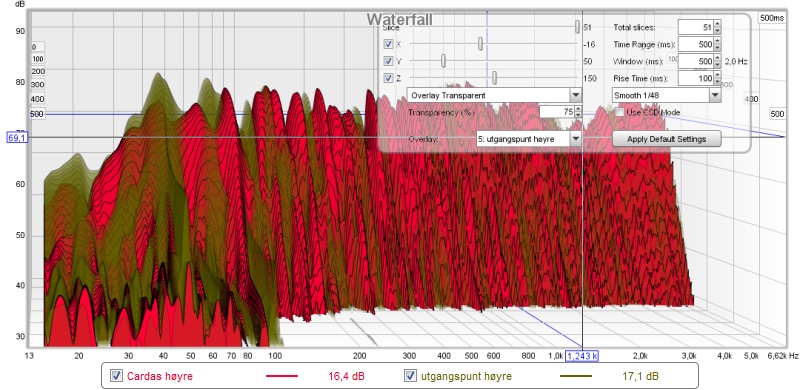Click the 69,1 dB cursor readout
This screenshot has width=800, height=390.
click(x=18, y=137)
